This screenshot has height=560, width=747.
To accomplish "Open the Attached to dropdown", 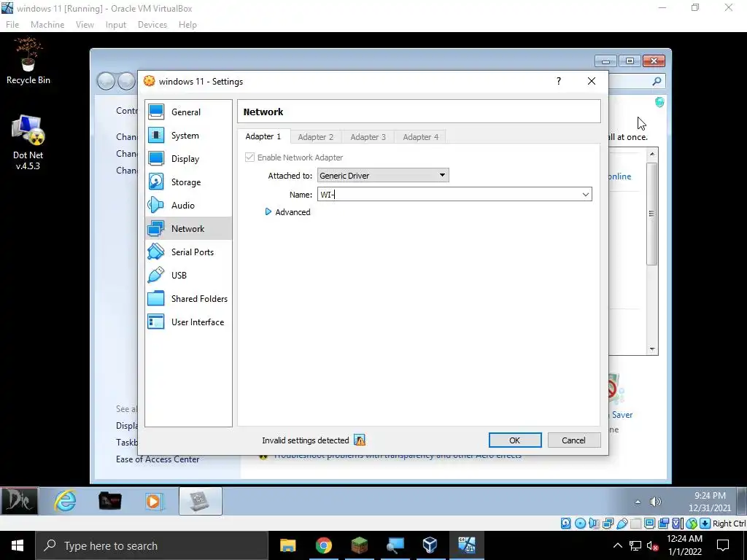I will [x=383, y=175].
